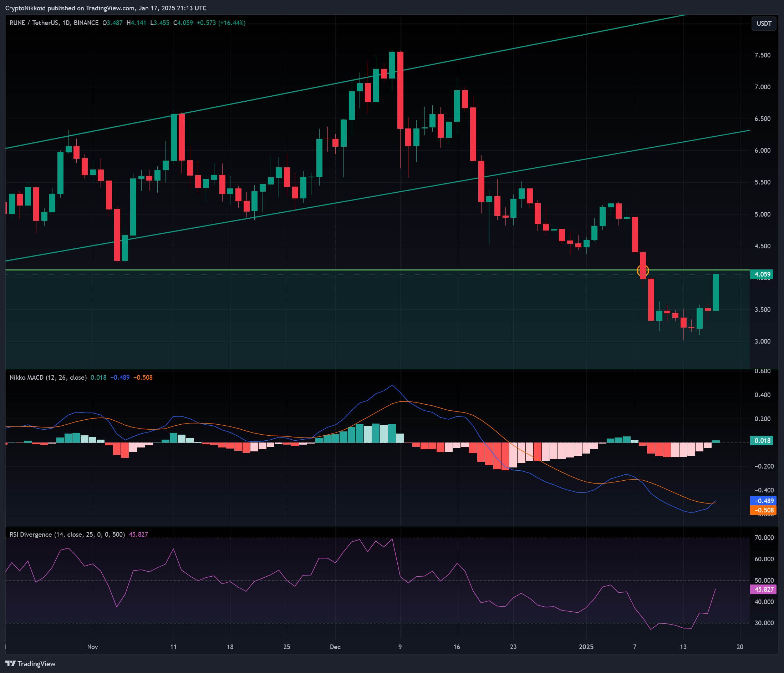Image resolution: width=784 pixels, height=673 pixels.
Task: Click the 4.500 price axis label
Action: coord(763,247)
